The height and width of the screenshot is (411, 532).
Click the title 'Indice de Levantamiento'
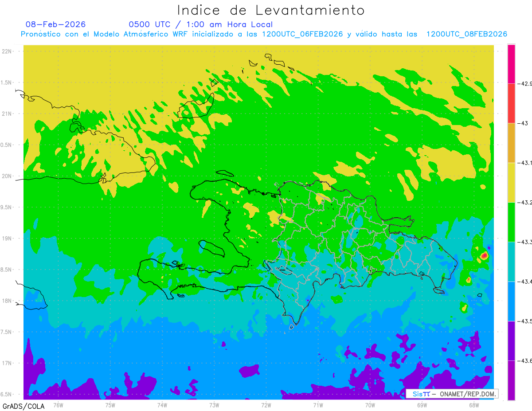[271, 10]
